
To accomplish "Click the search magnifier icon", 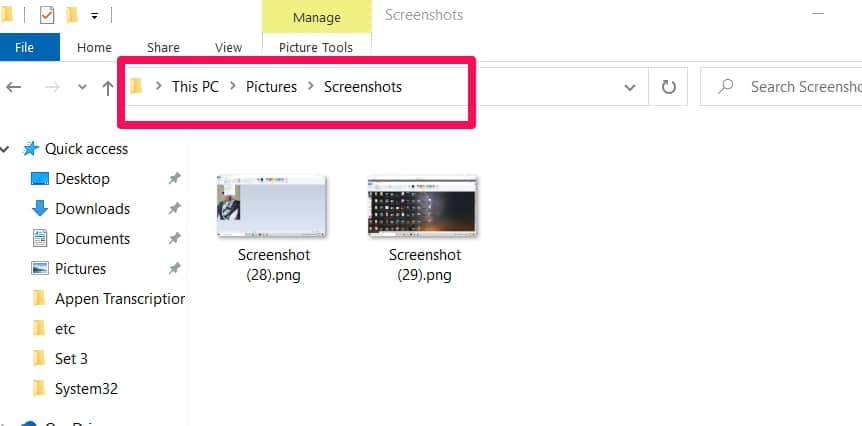I will (x=726, y=86).
